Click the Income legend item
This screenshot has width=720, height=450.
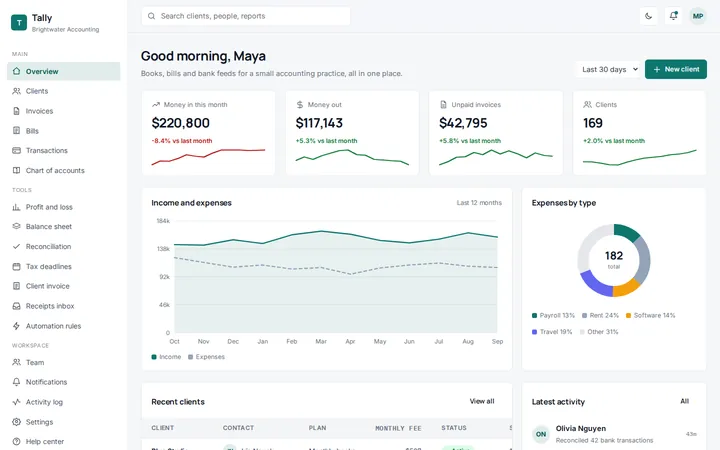(x=166, y=357)
